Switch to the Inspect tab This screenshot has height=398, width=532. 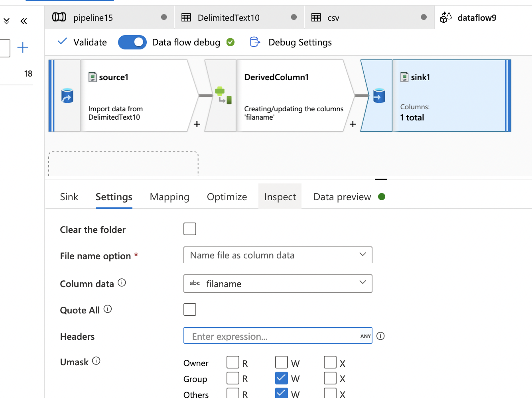280,197
